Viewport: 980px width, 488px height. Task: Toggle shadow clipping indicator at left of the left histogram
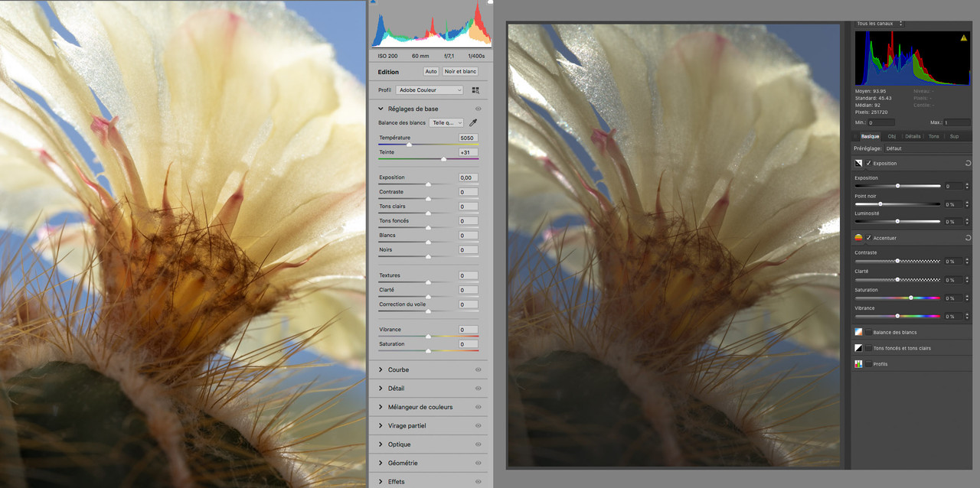point(373,2)
